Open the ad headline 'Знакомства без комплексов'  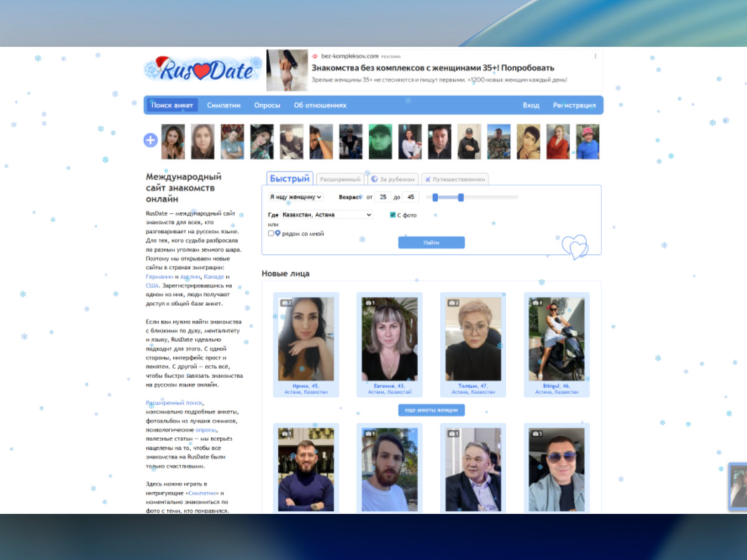click(433, 68)
